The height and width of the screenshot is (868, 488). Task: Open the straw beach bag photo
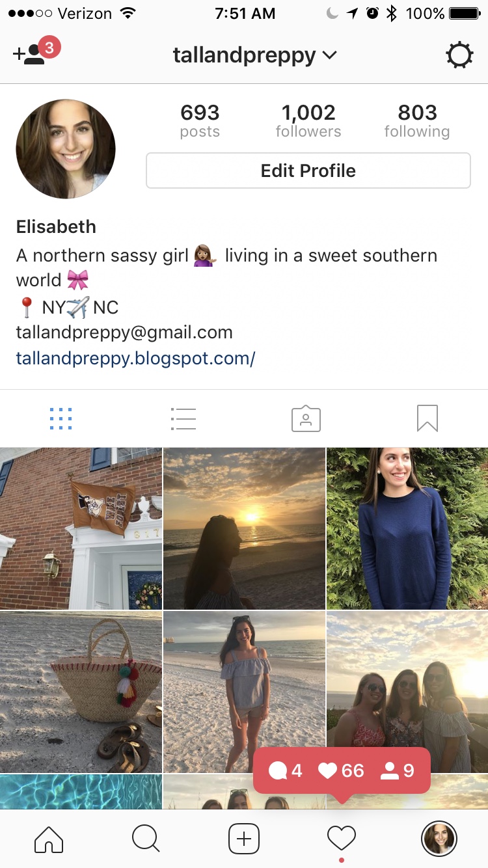[81, 692]
